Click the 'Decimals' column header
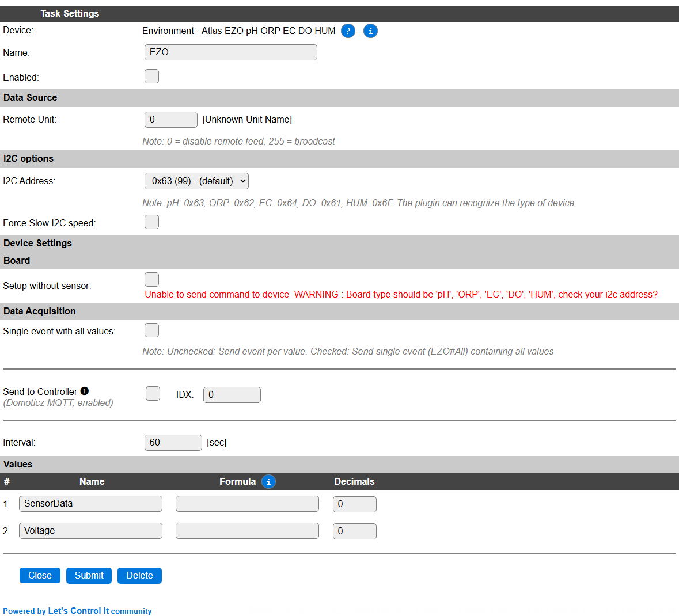 pos(354,481)
